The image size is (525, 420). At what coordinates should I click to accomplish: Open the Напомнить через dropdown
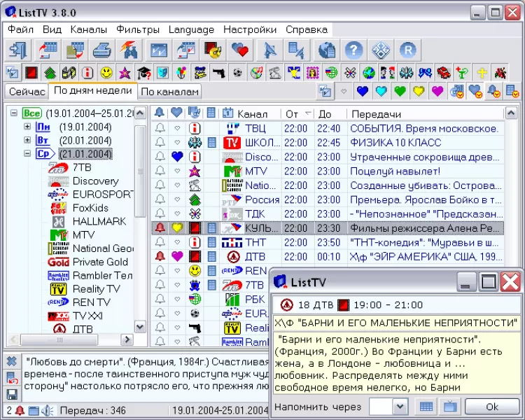tap(400, 407)
